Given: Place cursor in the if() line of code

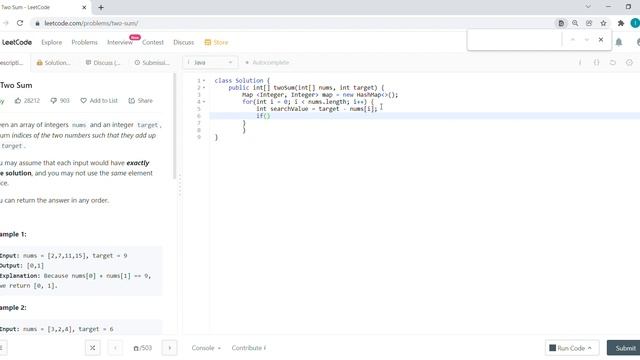Looking at the screenshot, I should 263,116.
